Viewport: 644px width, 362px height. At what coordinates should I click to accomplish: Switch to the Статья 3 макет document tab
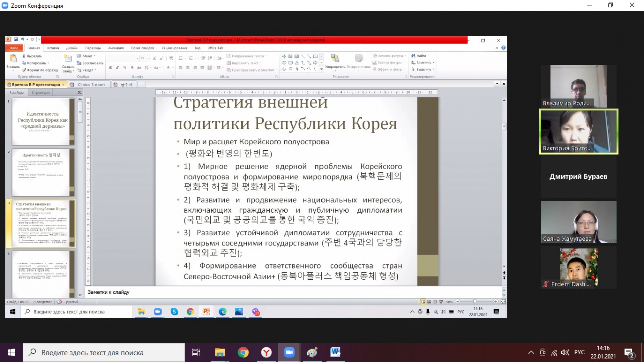coord(91,85)
